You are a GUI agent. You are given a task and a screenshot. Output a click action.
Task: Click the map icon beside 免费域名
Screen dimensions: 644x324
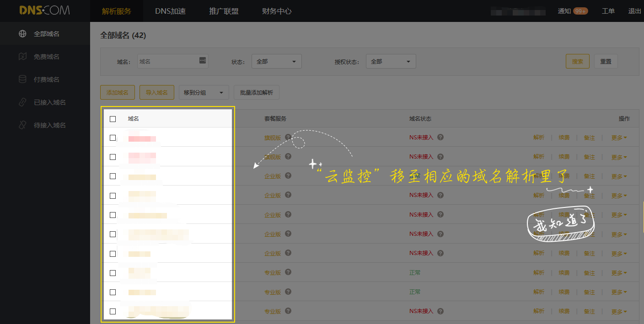click(22, 57)
